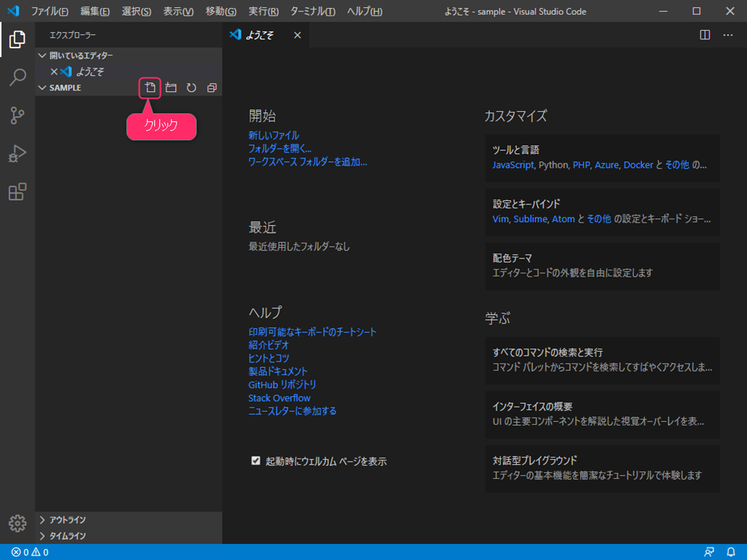
Task: Select the ようこそ editor tab
Action: [266, 35]
